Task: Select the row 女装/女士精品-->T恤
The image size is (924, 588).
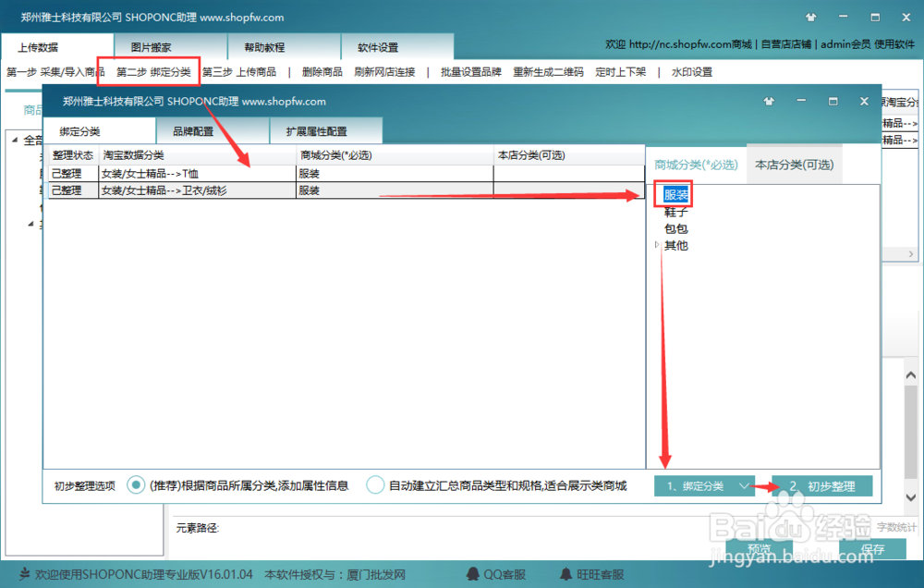Action: (x=346, y=174)
